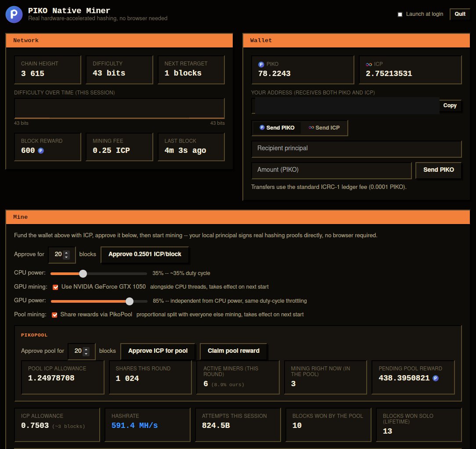
Task: Click the Send PIKO submit button
Action: (x=438, y=170)
